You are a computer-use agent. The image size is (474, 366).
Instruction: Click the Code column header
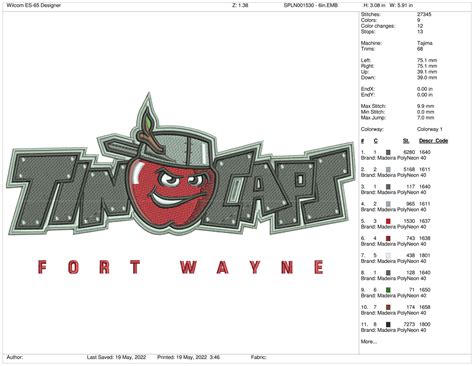pyautogui.click(x=441, y=141)
